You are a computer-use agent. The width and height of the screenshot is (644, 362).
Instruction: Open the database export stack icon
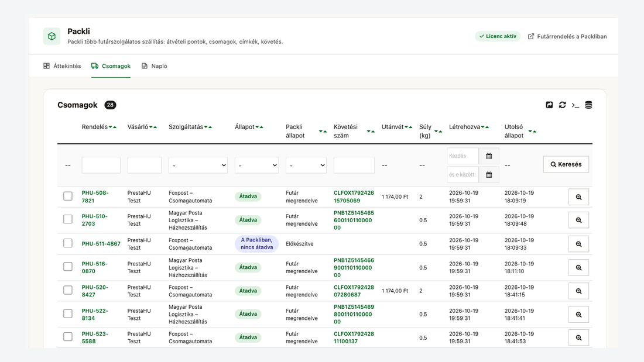588,105
